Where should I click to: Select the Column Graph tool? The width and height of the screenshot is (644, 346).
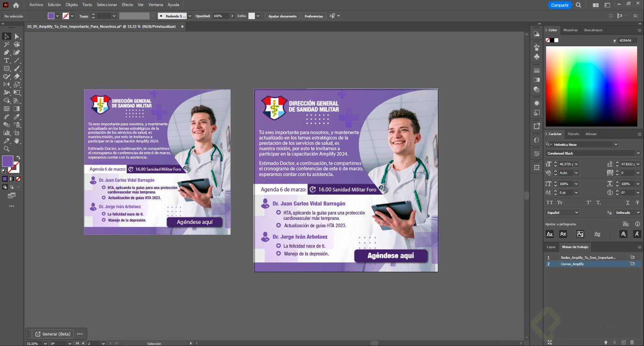tap(6, 133)
